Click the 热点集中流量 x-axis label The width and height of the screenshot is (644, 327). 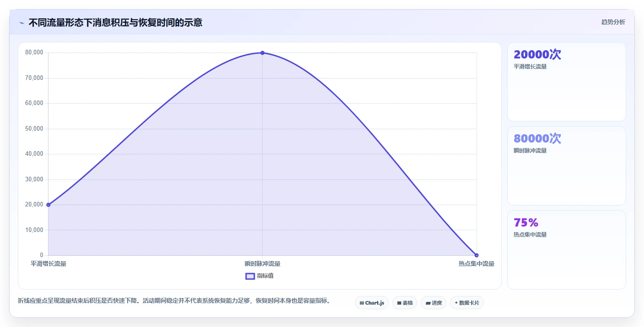(477, 264)
